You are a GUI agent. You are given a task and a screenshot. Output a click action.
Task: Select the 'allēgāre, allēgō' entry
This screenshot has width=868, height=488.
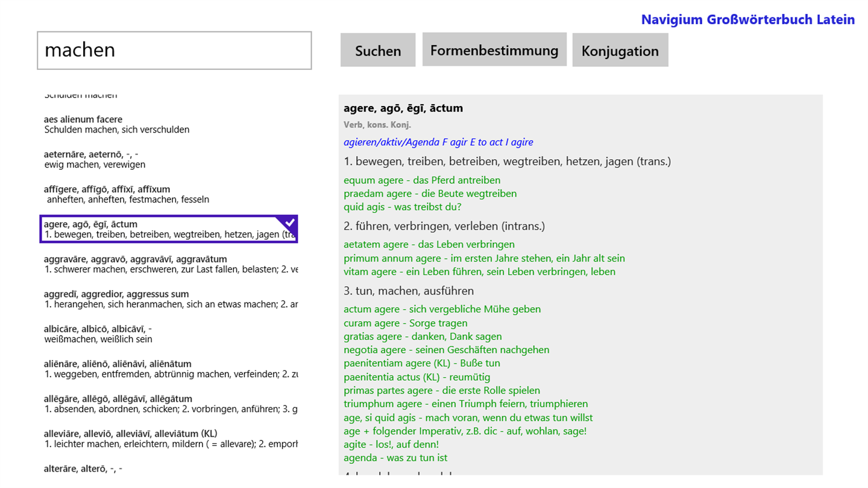click(169, 404)
